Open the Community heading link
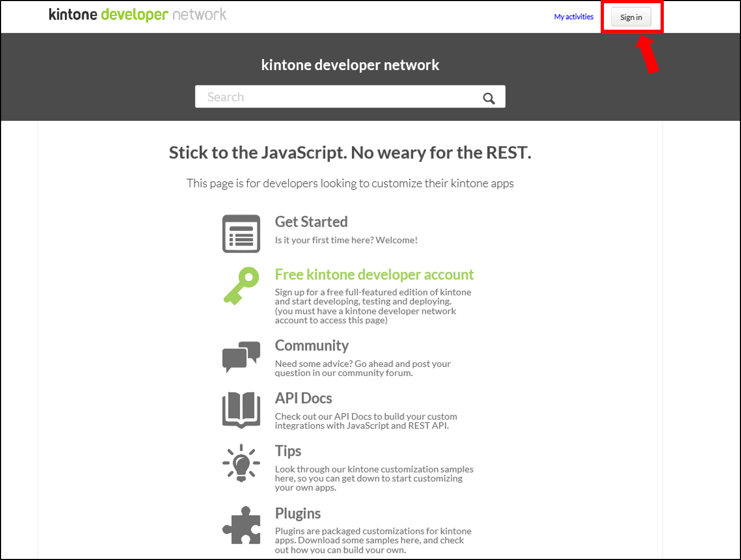 (x=312, y=345)
